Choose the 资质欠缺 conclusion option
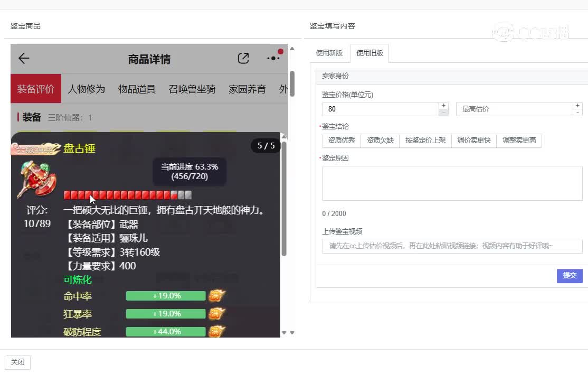The image size is (588, 374). click(380, 141)
